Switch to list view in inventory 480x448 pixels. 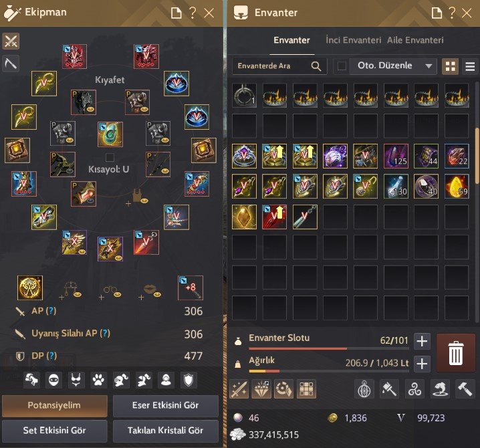pyautogui.click(x=470, y=66)
